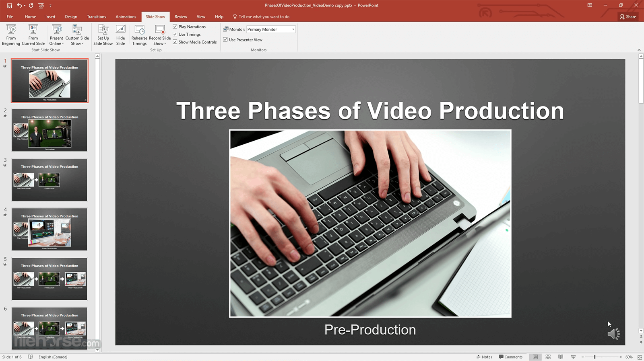Undo the last action
This screenshot has height=361, width=644.
(x=19, y=6)
